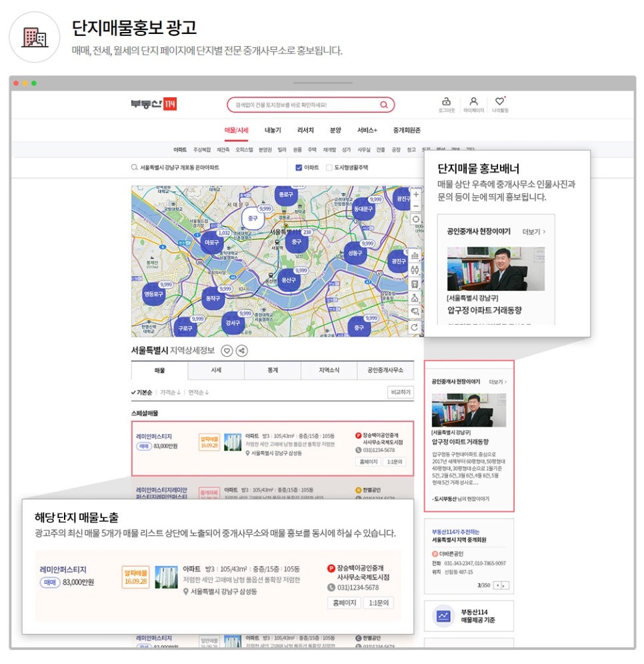Click apartment thumbnail in enlarged listing popup
The height and width of the screenshot is (664, 644).
click(166, 577)
